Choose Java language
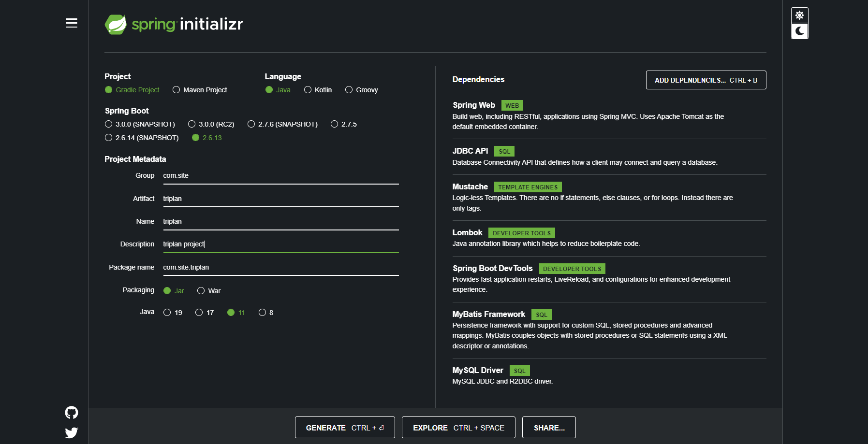 (278, 90)
